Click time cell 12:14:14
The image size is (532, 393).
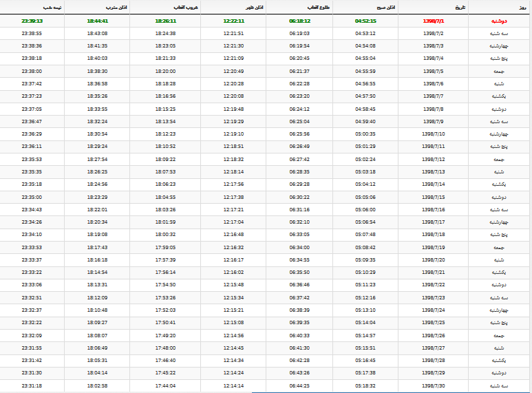[234, 386]
